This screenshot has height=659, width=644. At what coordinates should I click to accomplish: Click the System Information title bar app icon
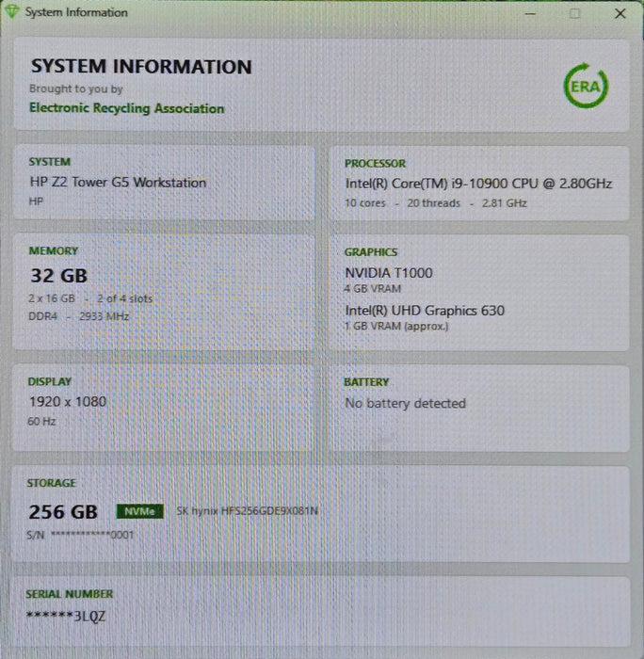click(x=12, y=11)
